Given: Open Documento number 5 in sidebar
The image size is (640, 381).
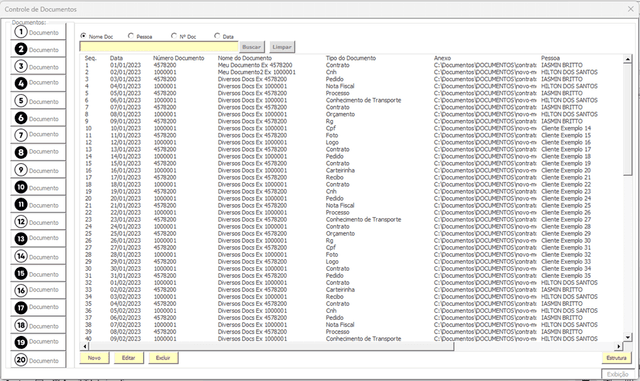Looking at the screenshot, I should [x=38, y=100].
